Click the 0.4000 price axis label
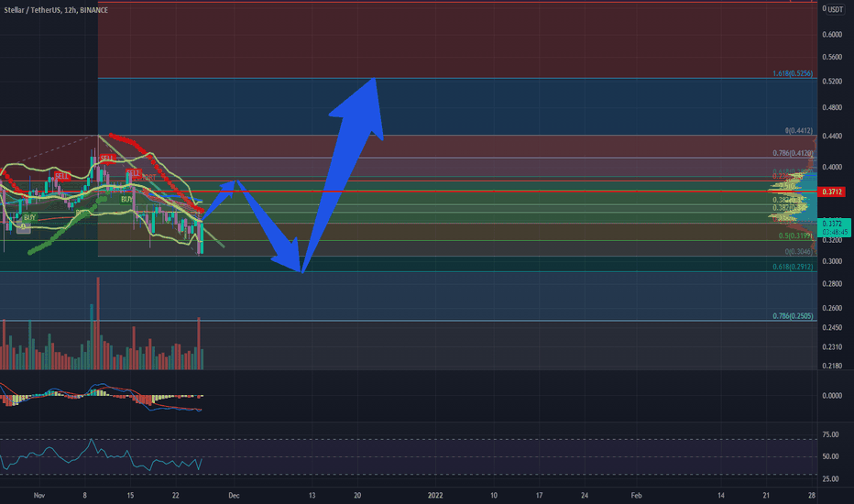Image resolution: width=854 pixels, height=504 pixels. [832, 167]
